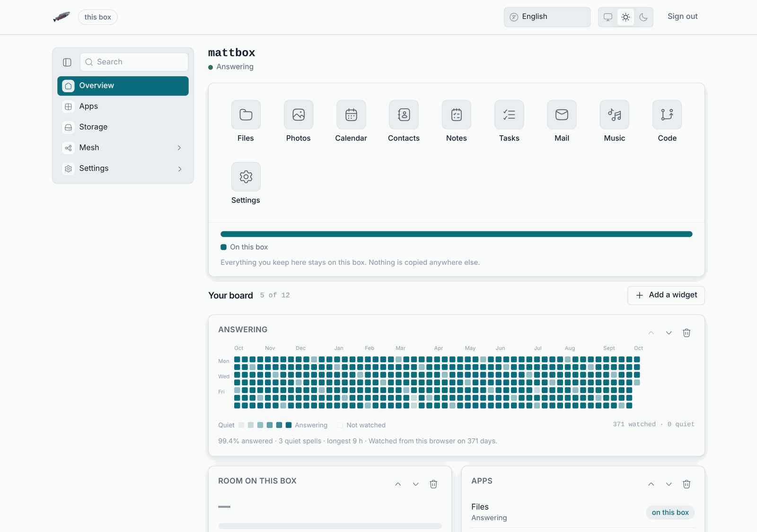Switch to system theme with the monitor icon

(608, 17)
